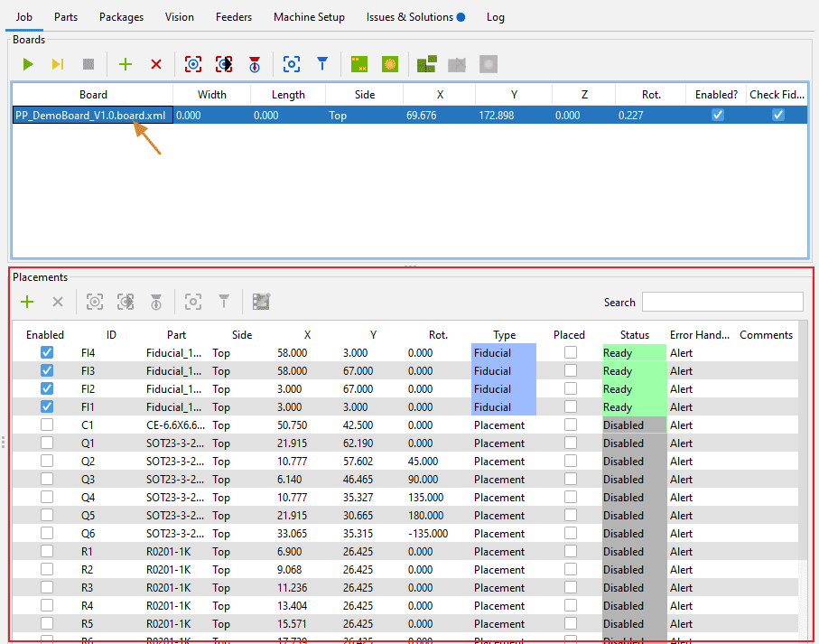
Task: Click the blue funnel icon in Boards toolbar
Action: click(321, 64)
